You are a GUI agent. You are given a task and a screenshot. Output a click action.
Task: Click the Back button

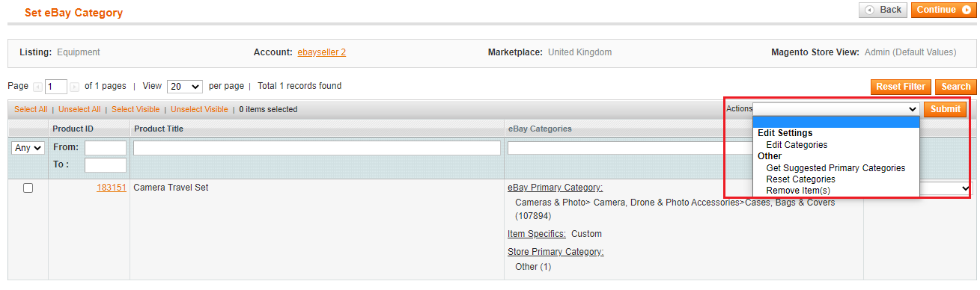click(883, 10)
